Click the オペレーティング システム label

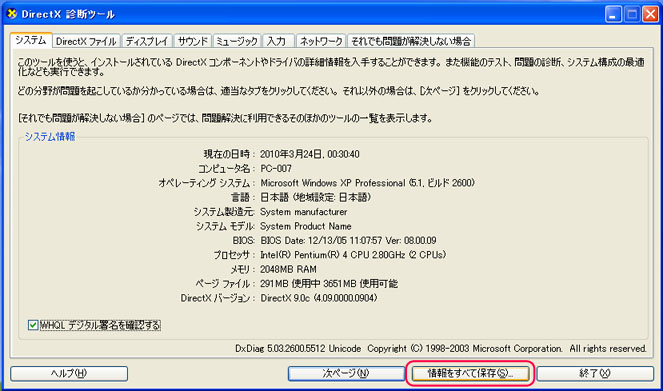click(x=207, y=183)
